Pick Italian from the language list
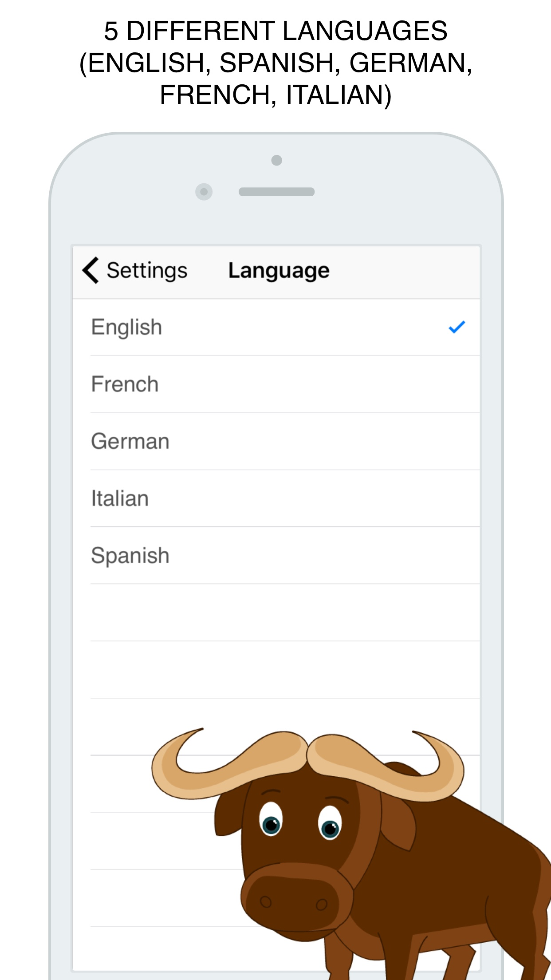This screenshot has width=551, height=980. pyautogui.click(x=276, y=498)
